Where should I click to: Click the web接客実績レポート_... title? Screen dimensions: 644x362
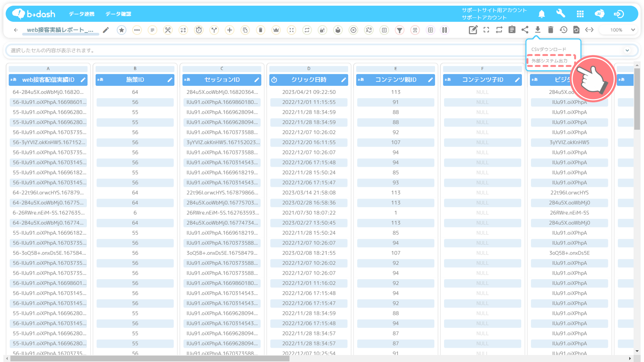click(60, 30)
